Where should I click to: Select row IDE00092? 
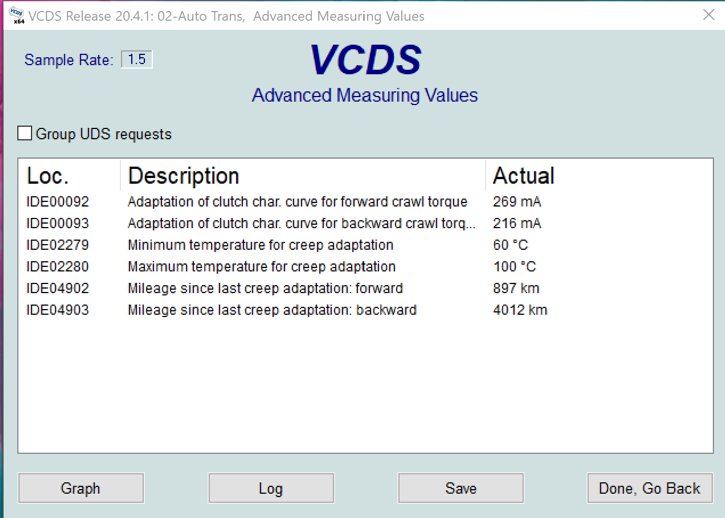pos(365,202)
